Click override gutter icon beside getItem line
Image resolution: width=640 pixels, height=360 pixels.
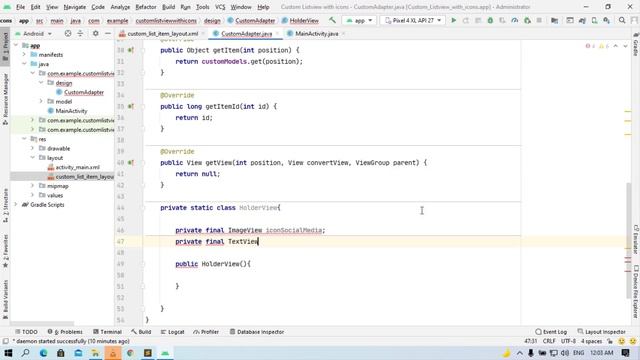pos(131,50)
